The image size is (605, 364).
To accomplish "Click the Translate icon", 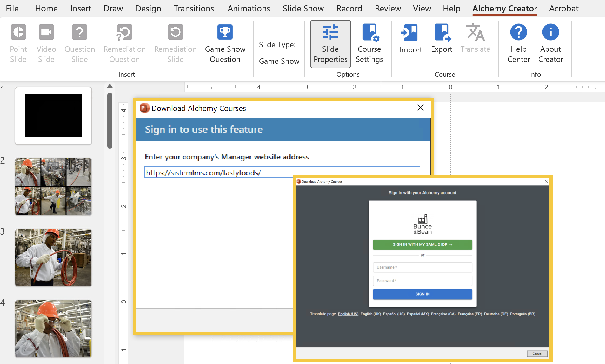I will click(475, 32).
